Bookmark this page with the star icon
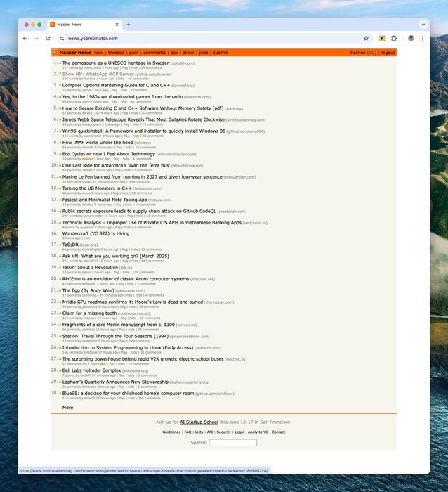 [x=366, y=38]
